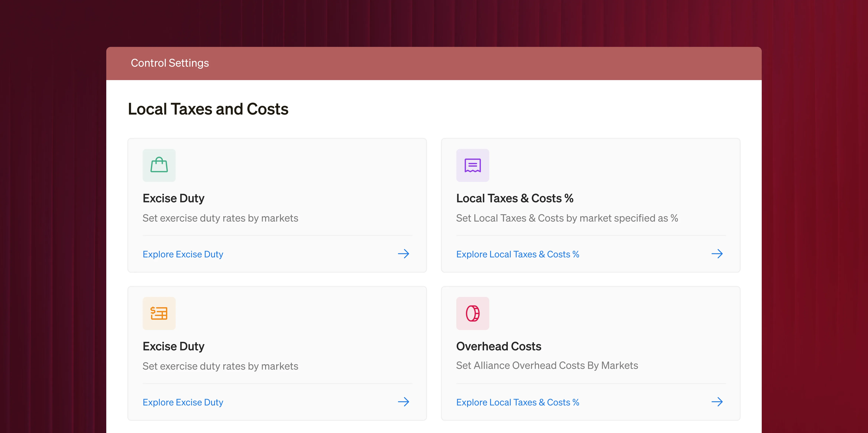Open Explore Excise Duty link under orange icon
This screenshot has height=433, width=868.
coord(183,402)
